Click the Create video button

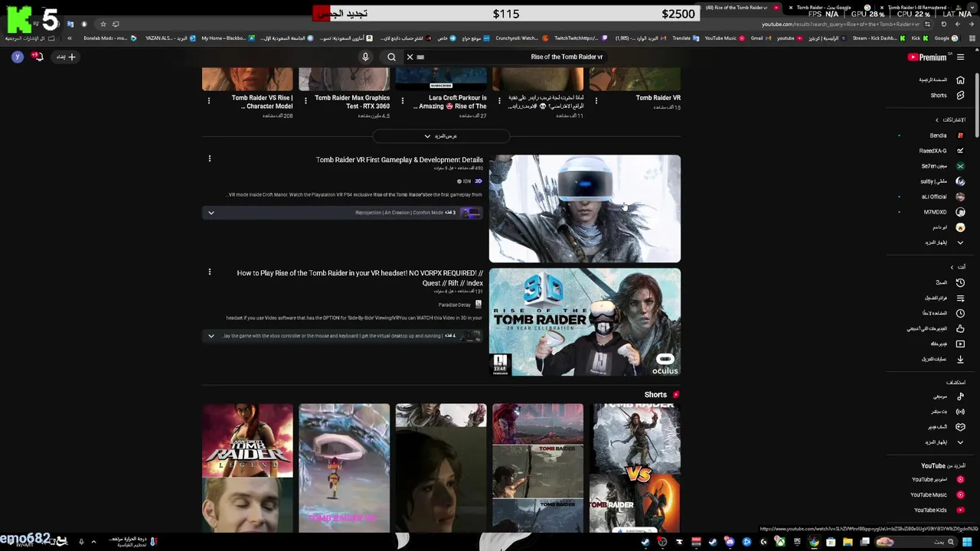coord(66,57)
